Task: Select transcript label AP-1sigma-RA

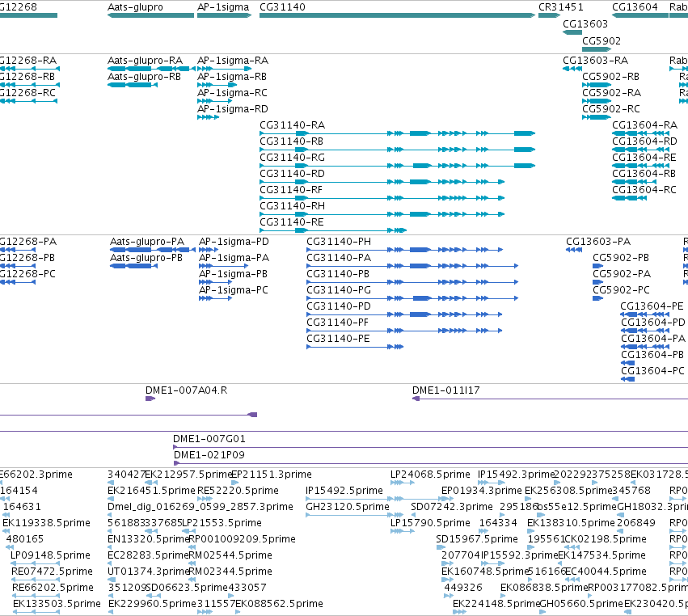Action: point(233,61)
